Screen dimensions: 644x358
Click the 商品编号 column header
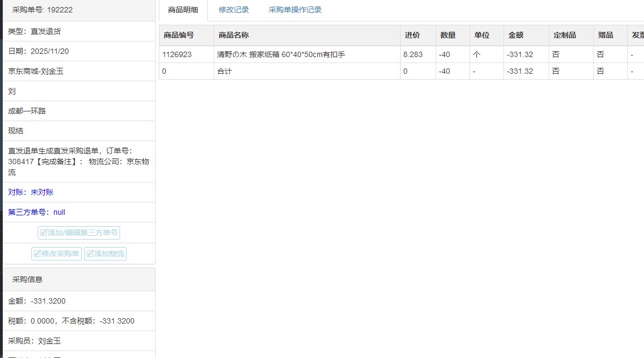(179, 35)
